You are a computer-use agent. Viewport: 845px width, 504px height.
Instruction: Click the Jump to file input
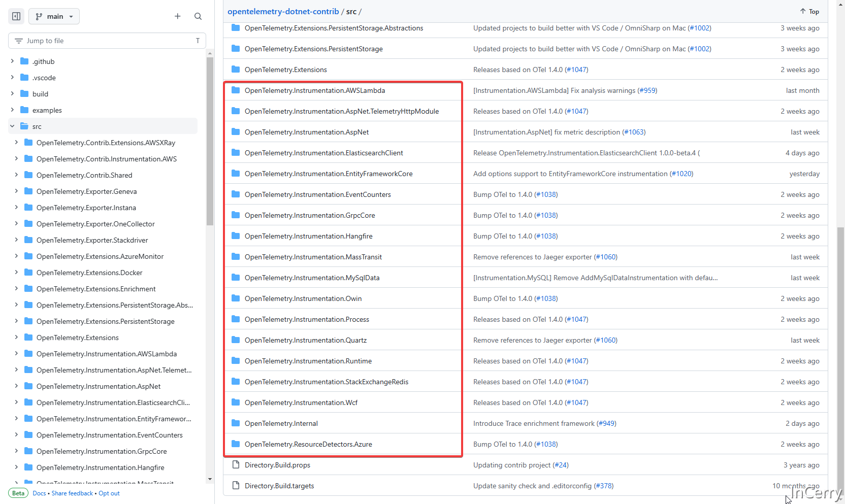[107, 41]
